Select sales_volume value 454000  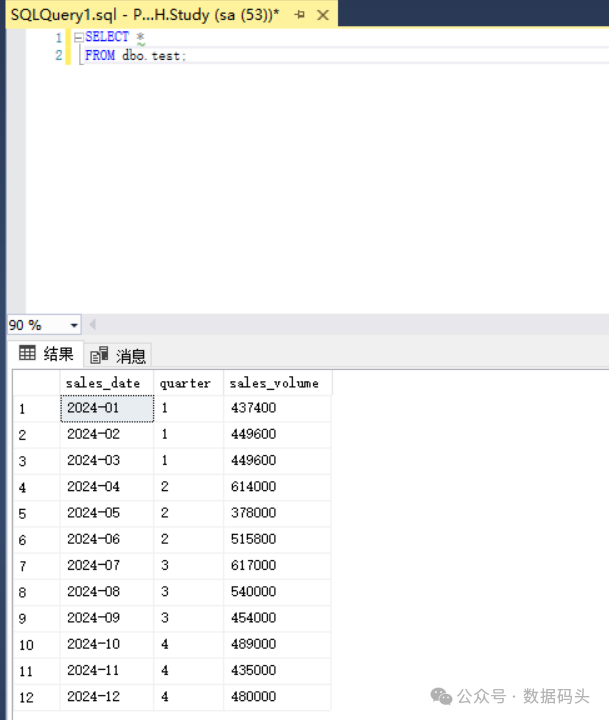(x=277, y=618)
